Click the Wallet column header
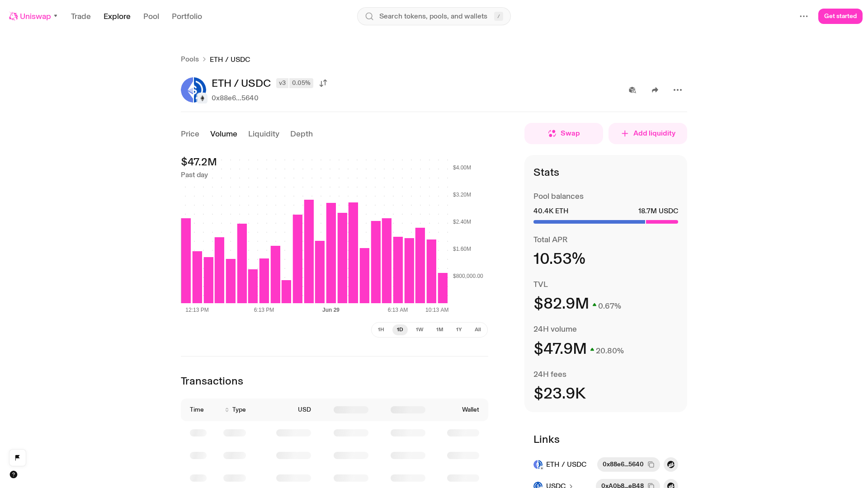This screenshot has width=868, height=488. [x=471, y=410]
